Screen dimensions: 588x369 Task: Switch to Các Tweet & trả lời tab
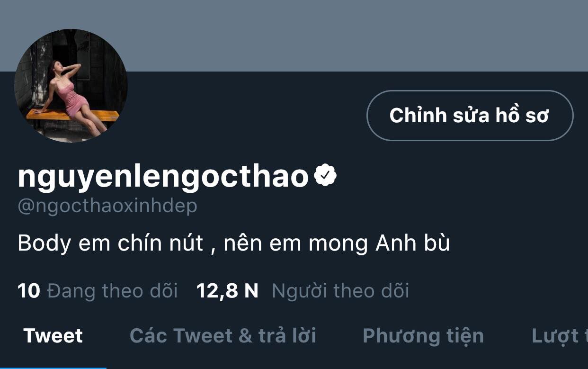pyautogui.click(x=223, y=336)
